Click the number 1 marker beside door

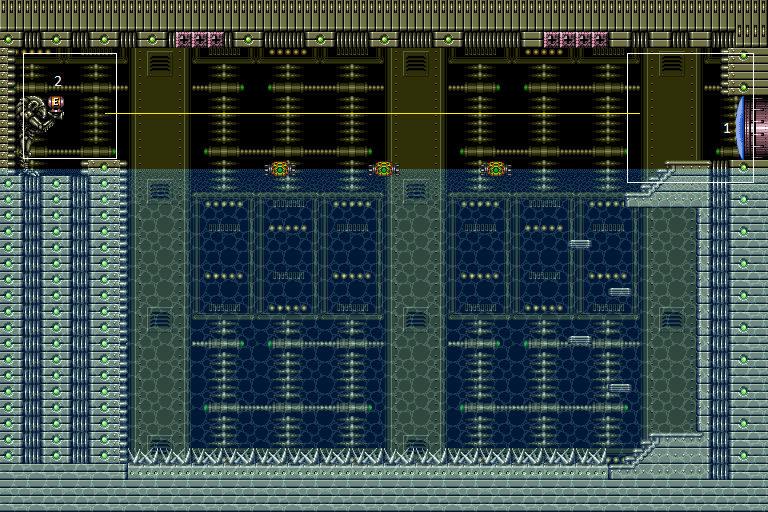727,128
